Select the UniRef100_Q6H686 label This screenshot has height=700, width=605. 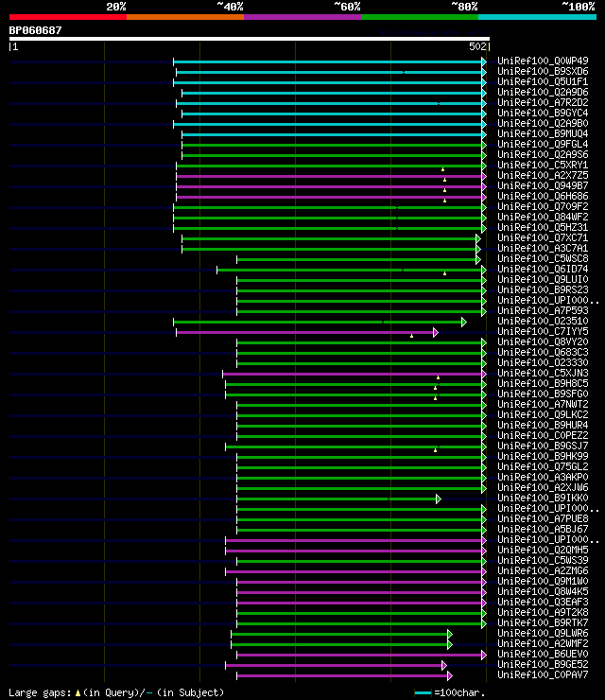pyautogui.click(x=543, y=196)
